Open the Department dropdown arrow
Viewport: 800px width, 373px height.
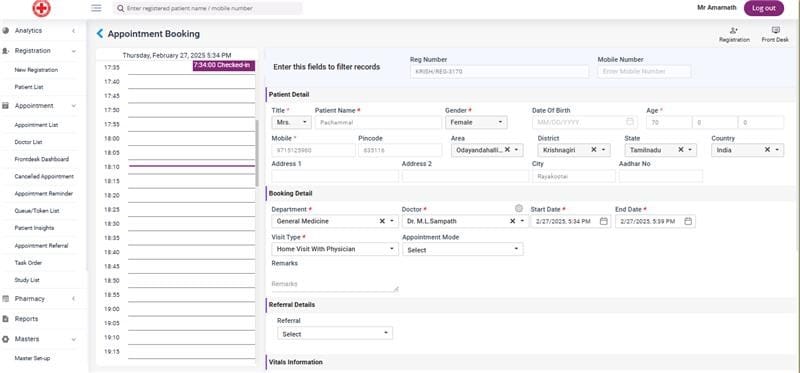click(392, 221)
